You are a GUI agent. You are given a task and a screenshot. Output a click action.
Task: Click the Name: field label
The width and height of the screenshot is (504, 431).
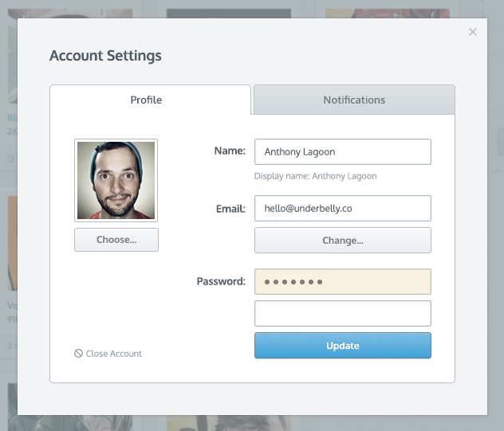point(230,151)
